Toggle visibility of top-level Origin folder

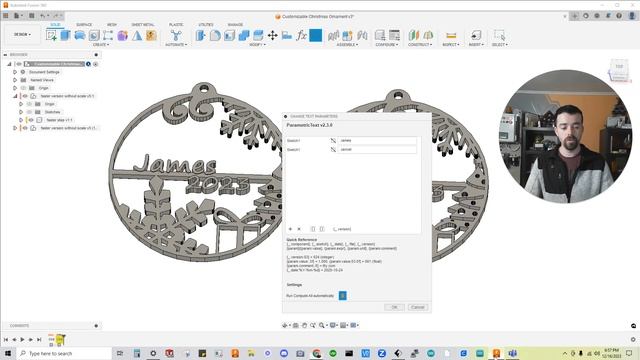point(24,88)
